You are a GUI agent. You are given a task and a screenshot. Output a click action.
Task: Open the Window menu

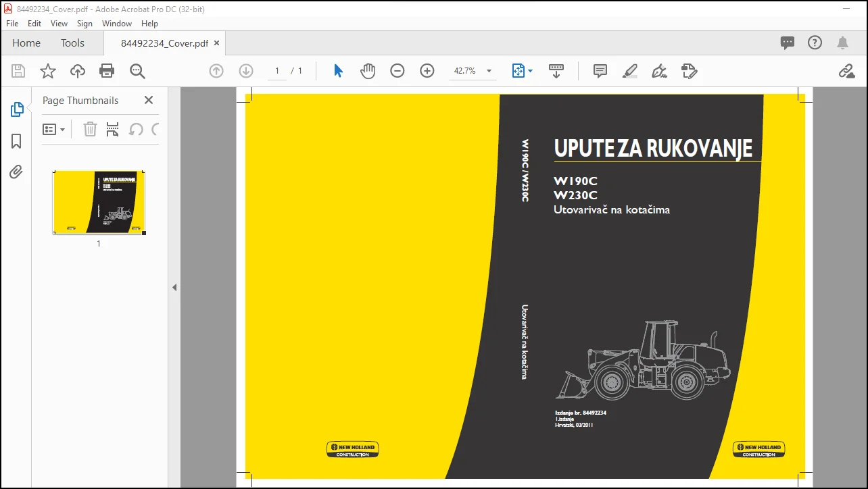117,23
